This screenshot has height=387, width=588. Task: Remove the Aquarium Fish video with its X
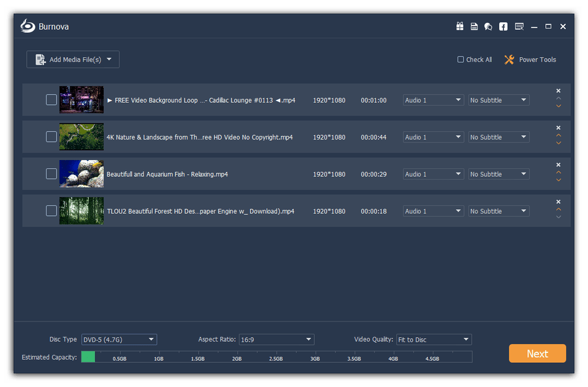pos(558,165)
